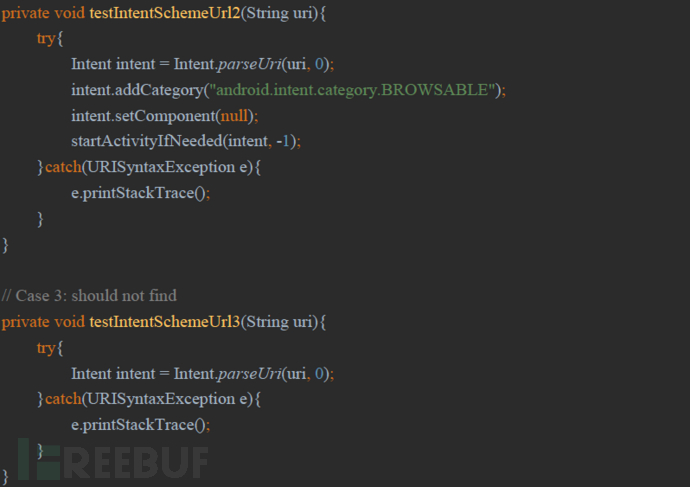The height and width of the screenshot is (487, 690).
Task: Click the last e.printStackTrace() statement
Action: [x=140, y=425]
